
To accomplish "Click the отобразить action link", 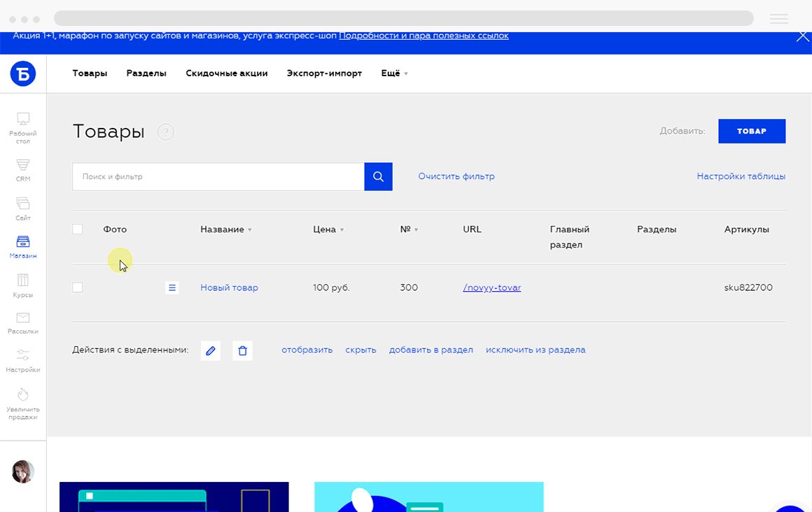I will 307,350.
